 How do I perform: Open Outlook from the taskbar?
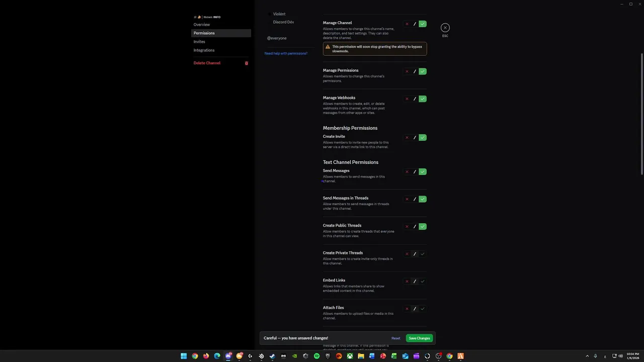click(x=405, y=356)
